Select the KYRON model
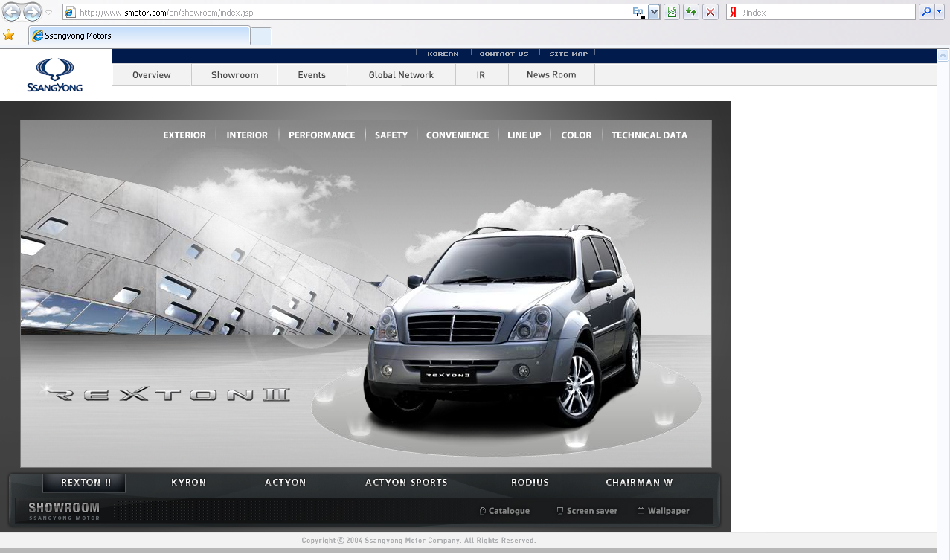This screenshot has height=560, width=950. 189,483
